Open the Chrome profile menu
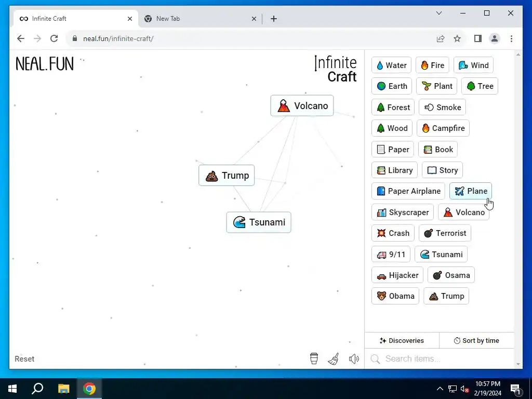The height and width of the screenshot is (399, 532). (495, 38)
